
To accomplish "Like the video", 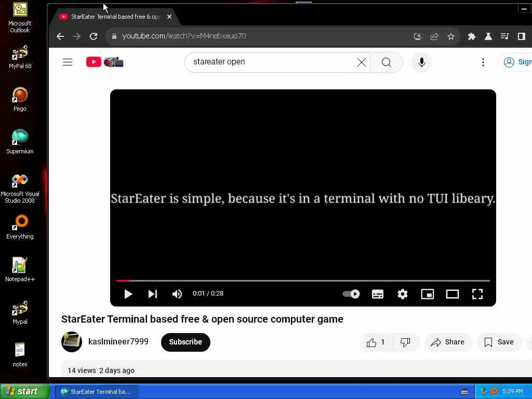I will (x=376, y=342).
